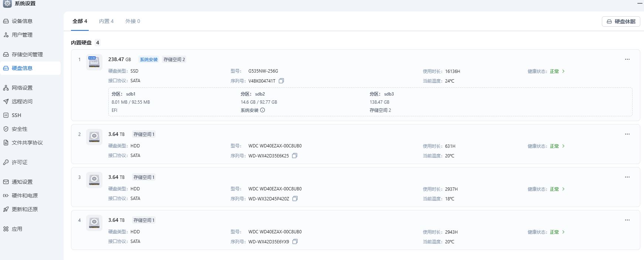Go to 存储空间管理 sidebar entry
The width and height of the screenshot is (644, 260).
pos(30,54)
